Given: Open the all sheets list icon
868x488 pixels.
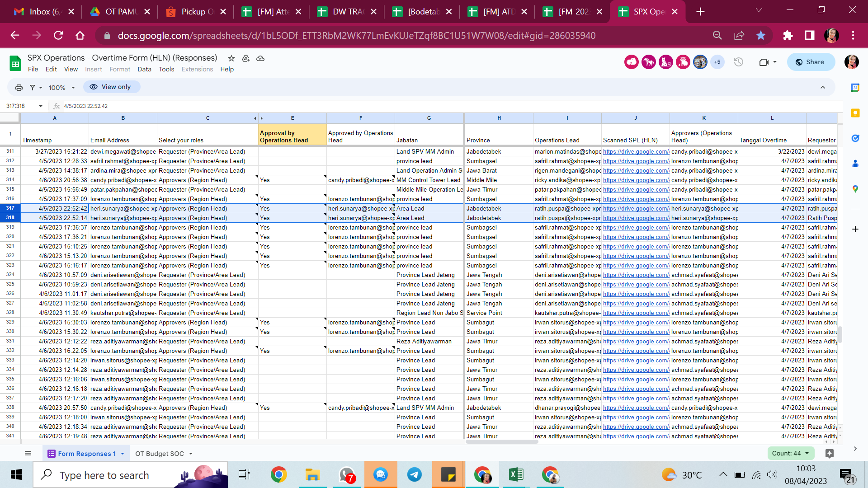Looking at the screenshot, I should tap(28, 453).
